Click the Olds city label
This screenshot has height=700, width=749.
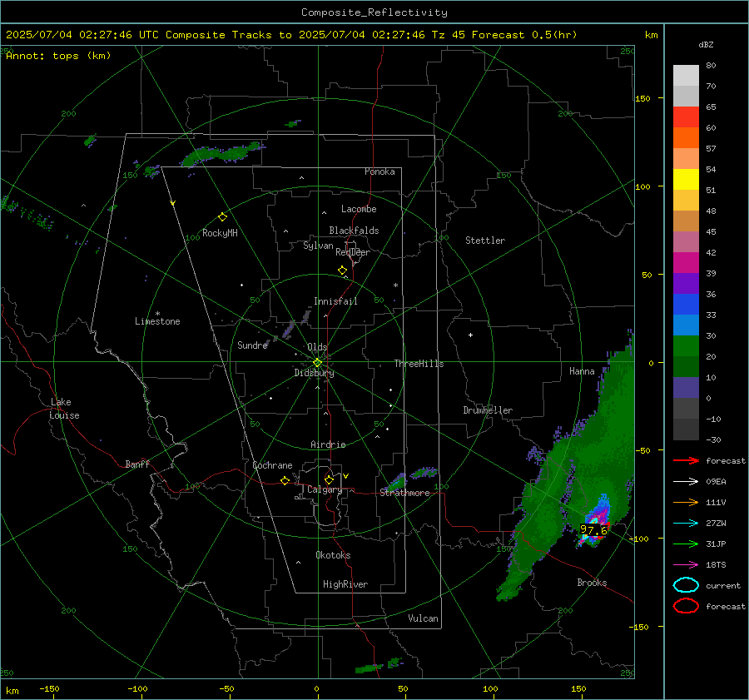coord(317,347)
